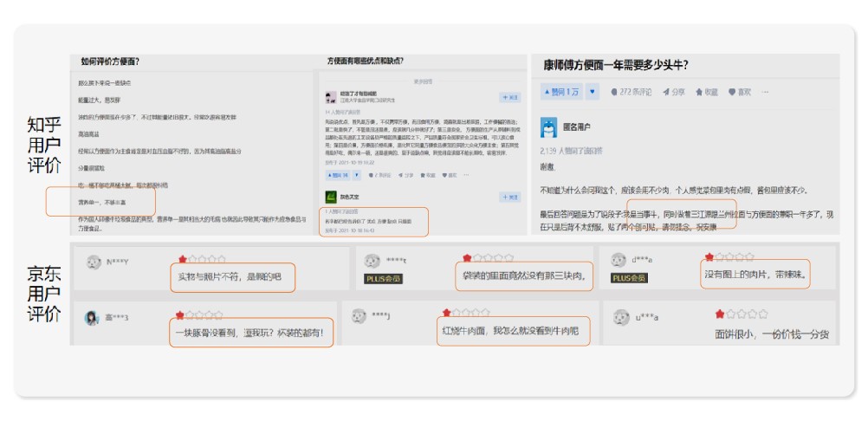Click the red star in 高***3's rating
Screen dimensions: 868x421
pyautogui.click(x=179, y=315)
